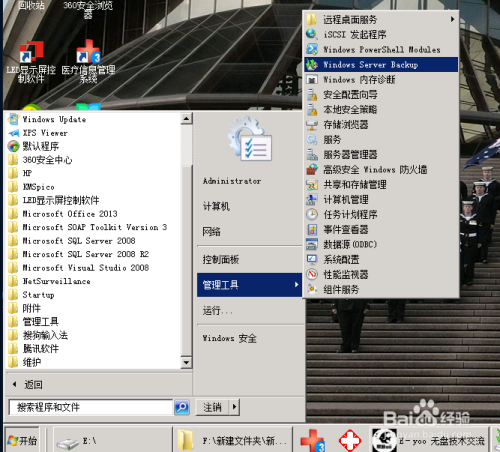
Task: Click the Administrator user name
Action: point(232,181)
